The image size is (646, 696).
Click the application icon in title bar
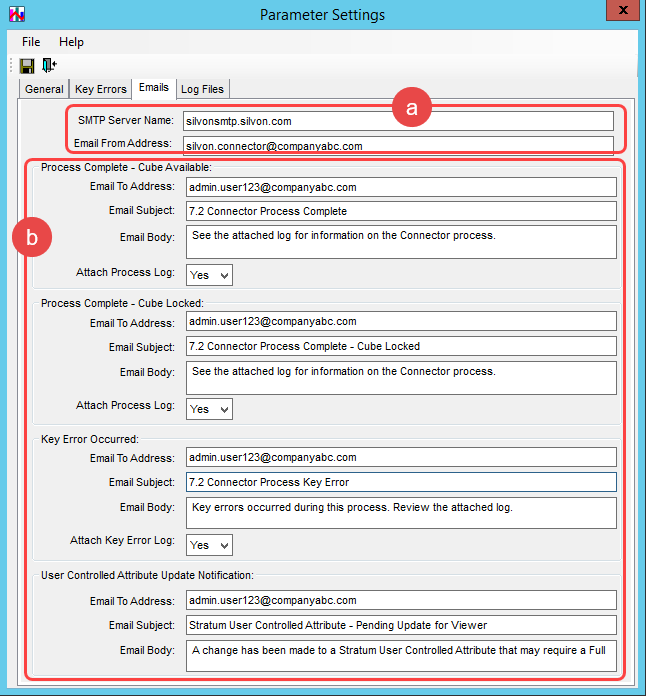pyautogui.click(x=16, y=14)
